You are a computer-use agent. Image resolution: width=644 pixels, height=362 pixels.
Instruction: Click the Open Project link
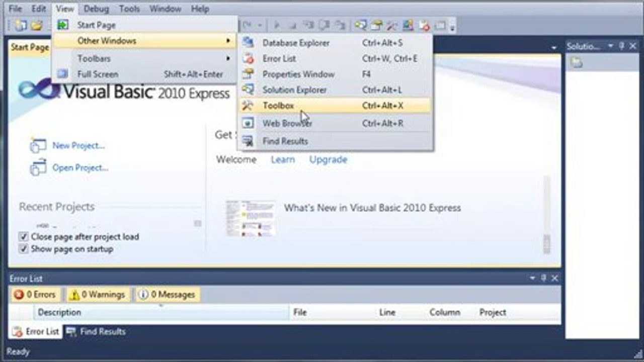[x=80, y=167]
